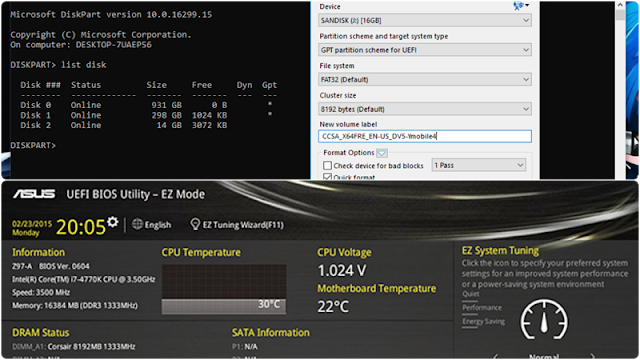This screenshot has height=360, width=640.
Task: Click the EZ System Tuning gauge dial
Action: coord(544,320)
